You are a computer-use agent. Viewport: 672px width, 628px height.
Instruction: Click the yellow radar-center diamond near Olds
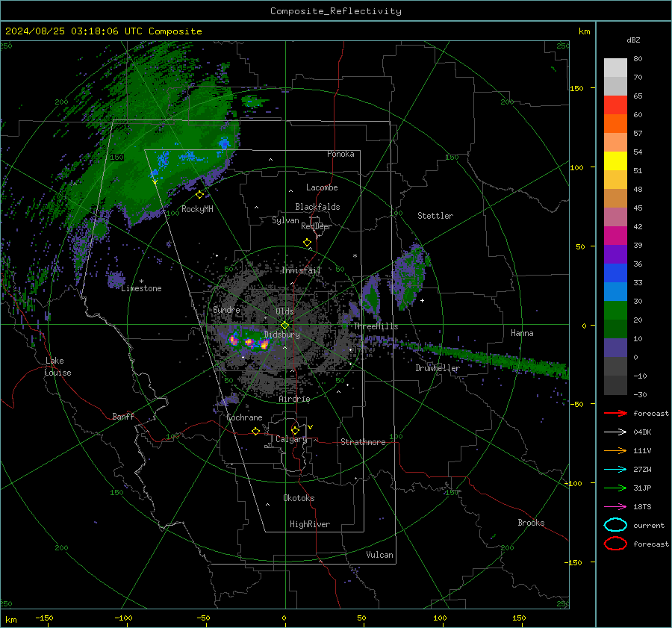(284, 326)
